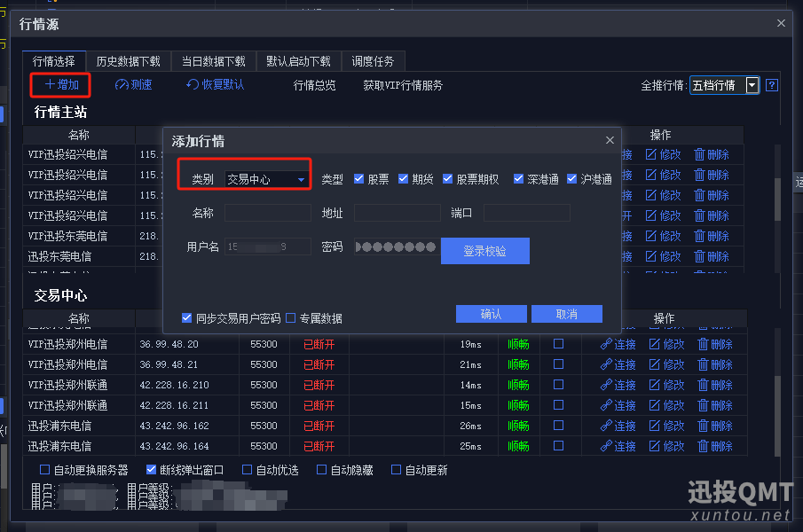
Task: Click the 登录校验 login verify button
Action: 484,251
